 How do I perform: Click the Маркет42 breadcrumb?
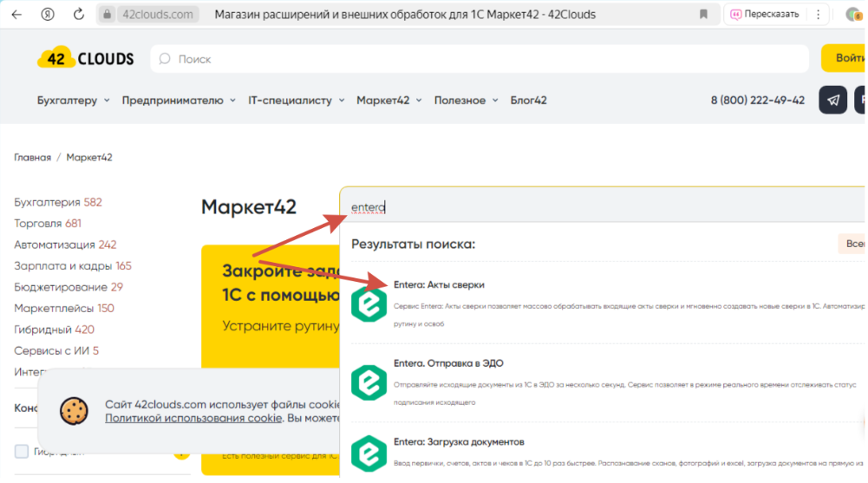(89, 157)
